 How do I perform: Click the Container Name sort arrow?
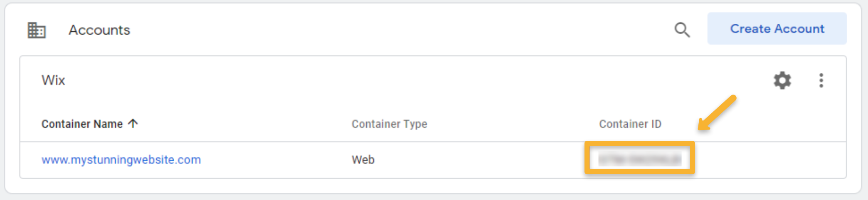(133, 123)
